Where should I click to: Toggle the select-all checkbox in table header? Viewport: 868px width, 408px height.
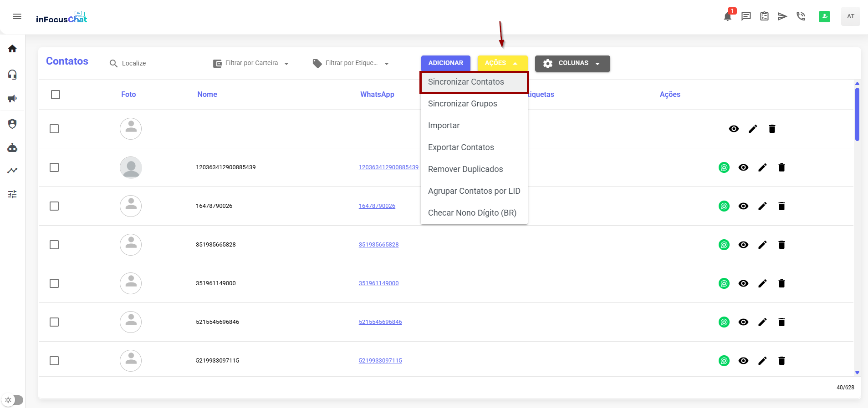coord(56,95)
